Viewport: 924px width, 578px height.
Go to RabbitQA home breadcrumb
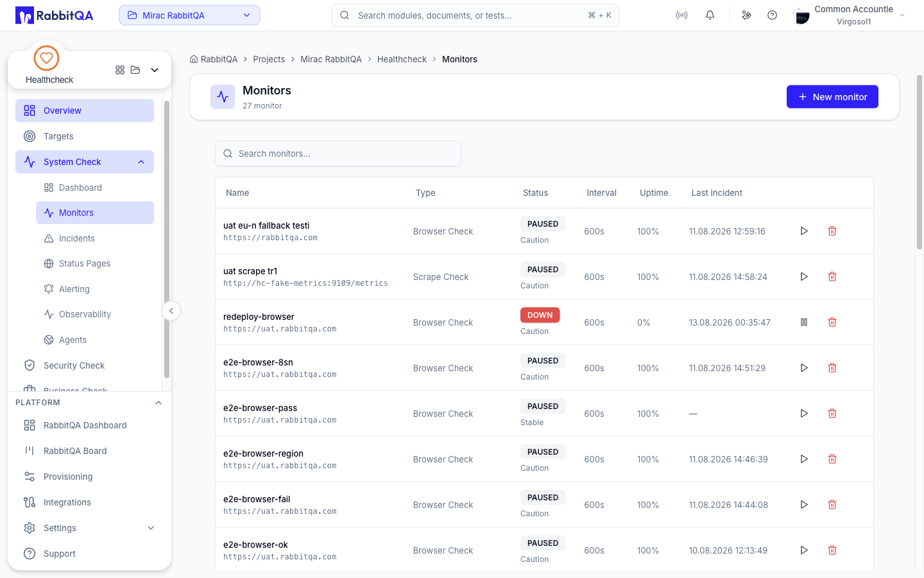(x=214, y=59)
